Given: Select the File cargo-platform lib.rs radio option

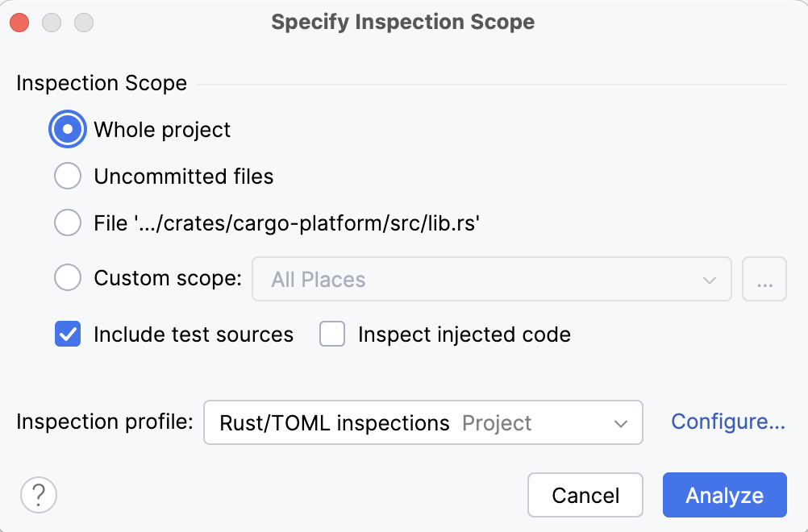Looking at the screenshot, I should click(68, 223).
